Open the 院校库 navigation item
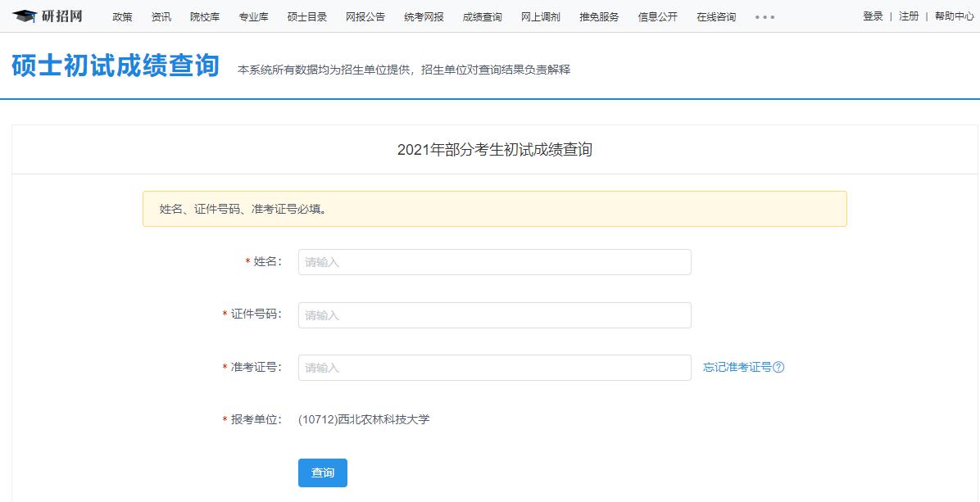980x502 pixels. pos(205,17)
